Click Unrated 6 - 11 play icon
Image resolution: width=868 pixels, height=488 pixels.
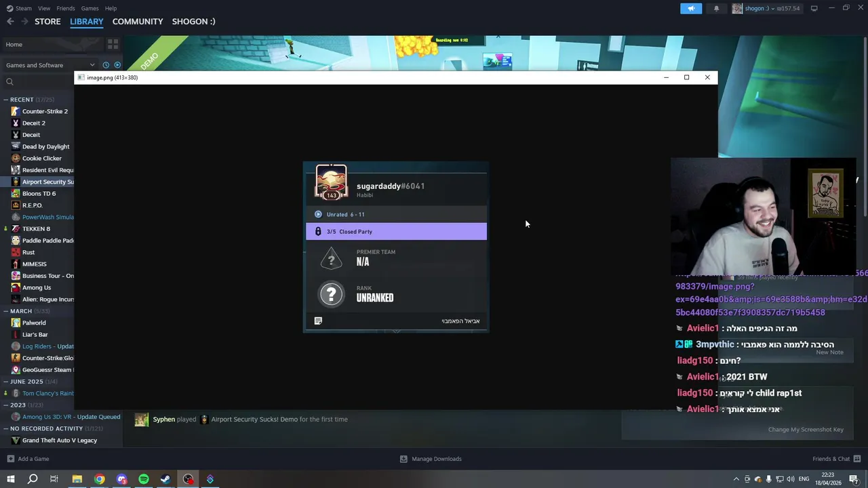click(318, 214)
